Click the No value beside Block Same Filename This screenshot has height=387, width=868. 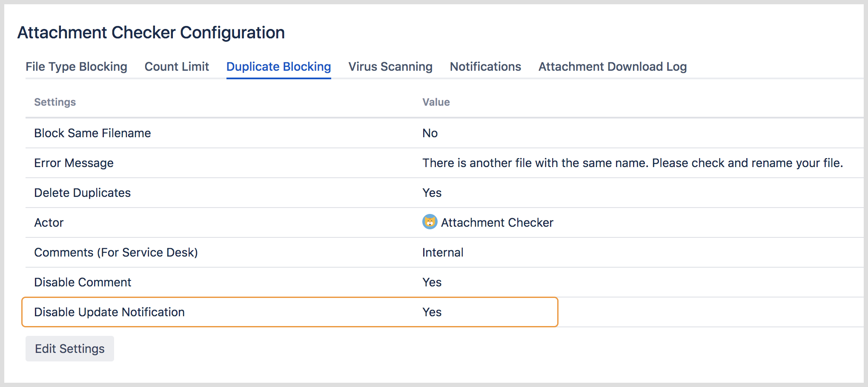pyautogui.click(x=430, y=133)
